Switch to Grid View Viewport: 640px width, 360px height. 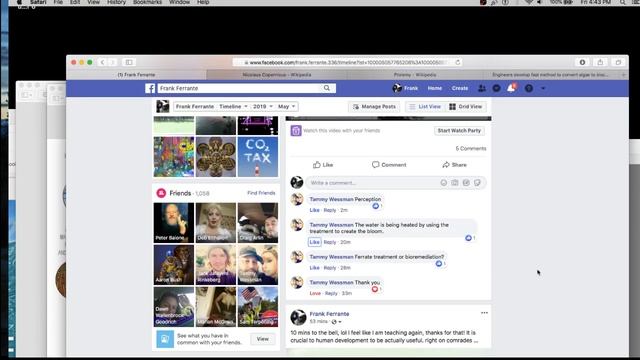pos(466,107)
